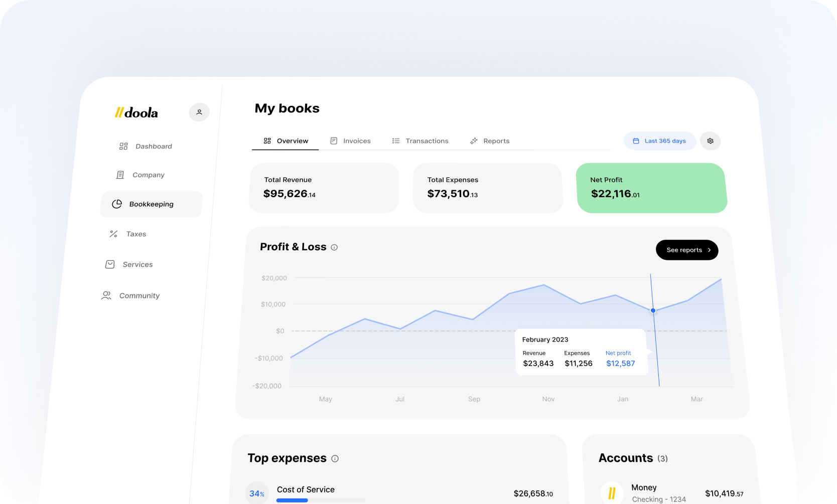Open the settings gear button

pyautogui.click(x=711, y=141)
